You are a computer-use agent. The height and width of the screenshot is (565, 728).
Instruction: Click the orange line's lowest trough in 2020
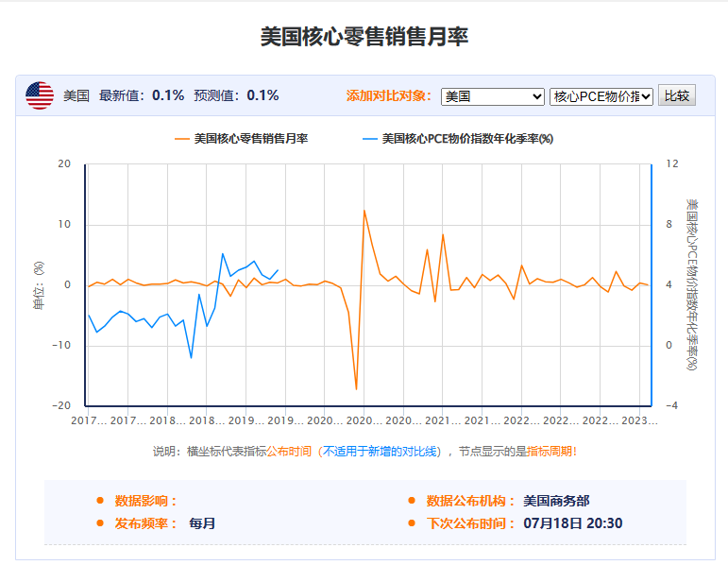tap(356, 389)
